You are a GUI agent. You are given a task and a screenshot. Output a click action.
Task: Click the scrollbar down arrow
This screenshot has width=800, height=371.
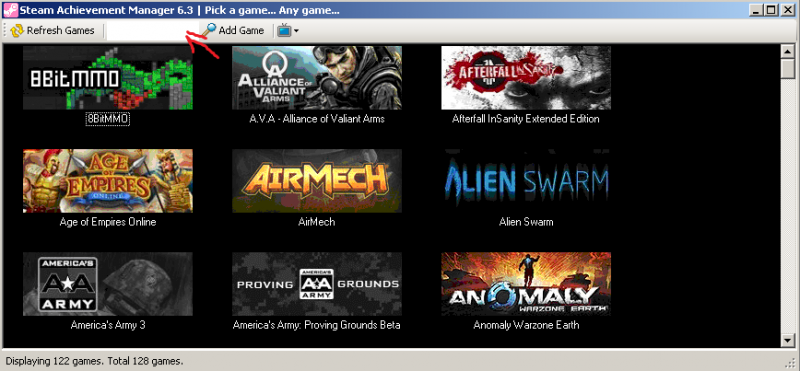tap(788, 340)
